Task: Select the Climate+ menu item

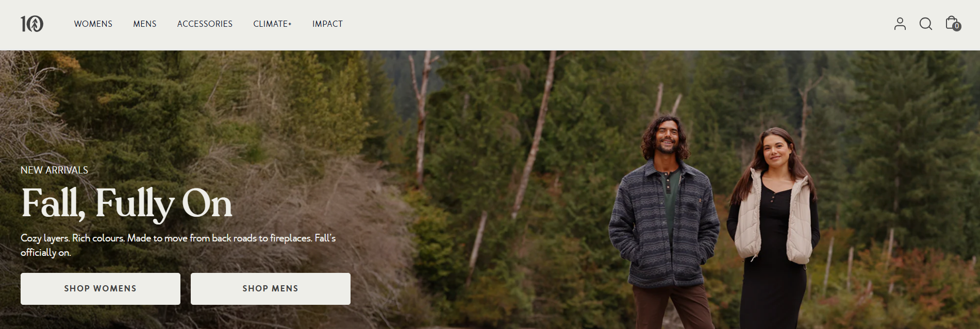Action: (x=272, y=24)
